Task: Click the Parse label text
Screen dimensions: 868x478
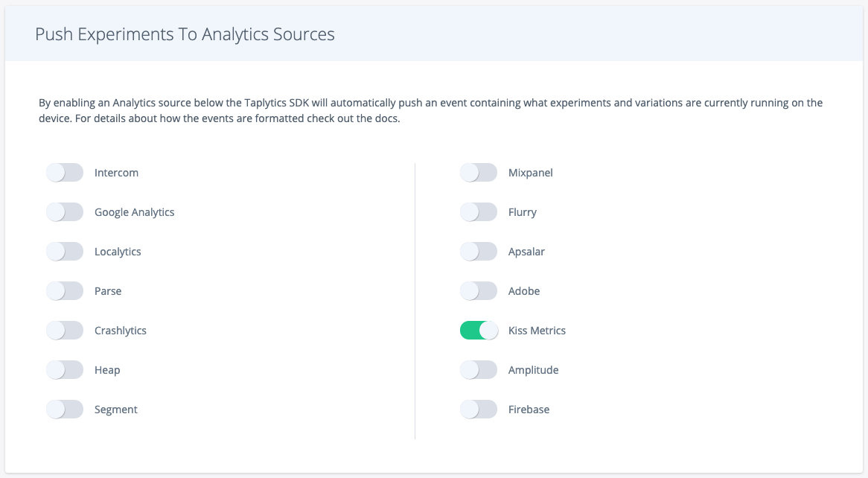Action: pyautogui.click(x=108, y=291)
